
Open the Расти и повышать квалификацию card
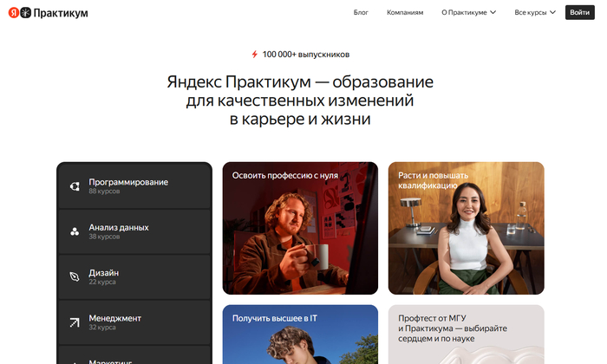coord(466,229)
